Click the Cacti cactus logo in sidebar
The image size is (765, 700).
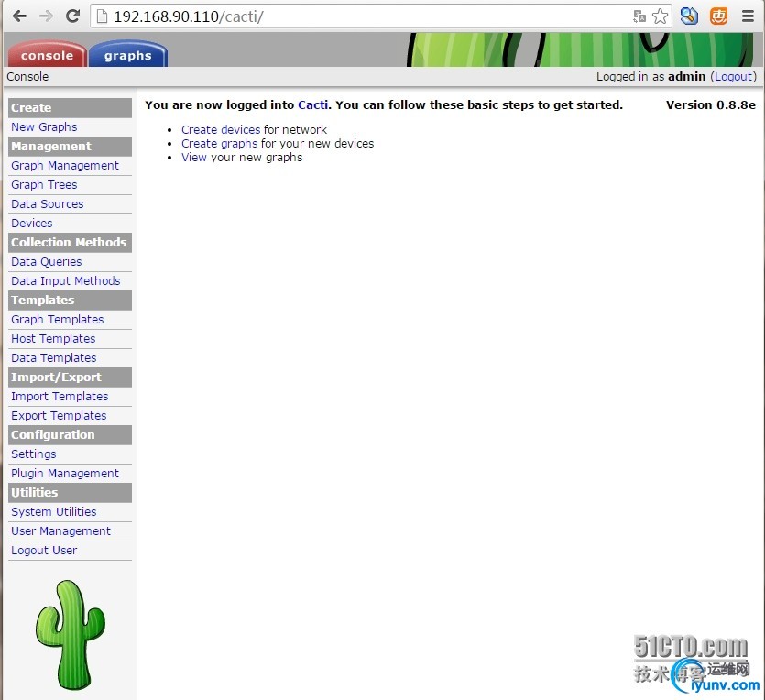click(71, 634)
